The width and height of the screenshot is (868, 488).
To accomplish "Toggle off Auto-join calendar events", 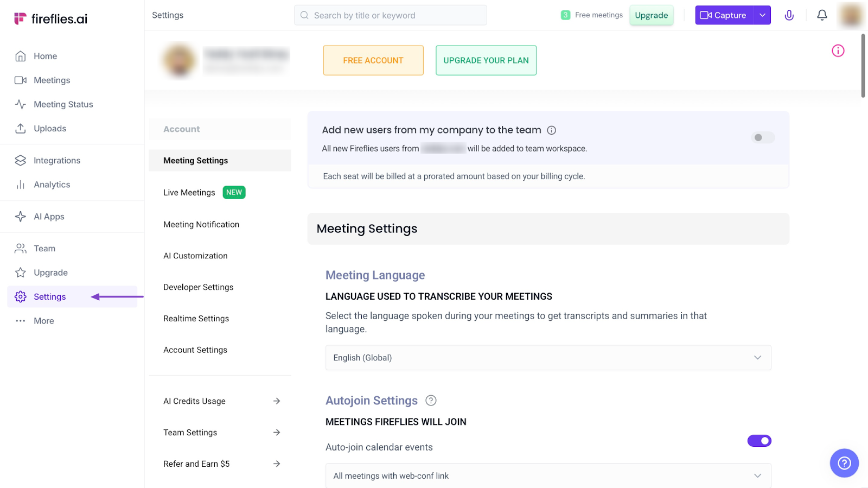I will [759, 441].
